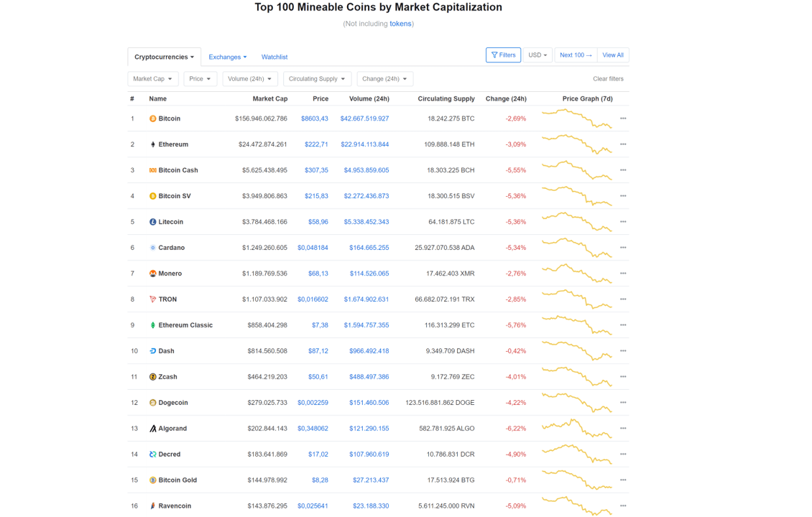Sort by the Price column header
Screen dimensions: 812x517
(320, 99)
